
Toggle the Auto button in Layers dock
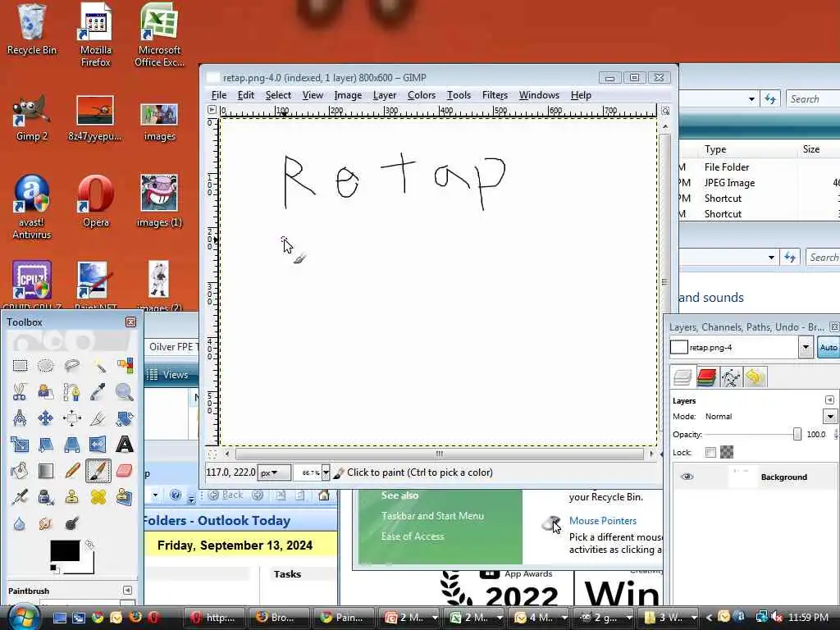pyautogui.click(x=829, y=347)
